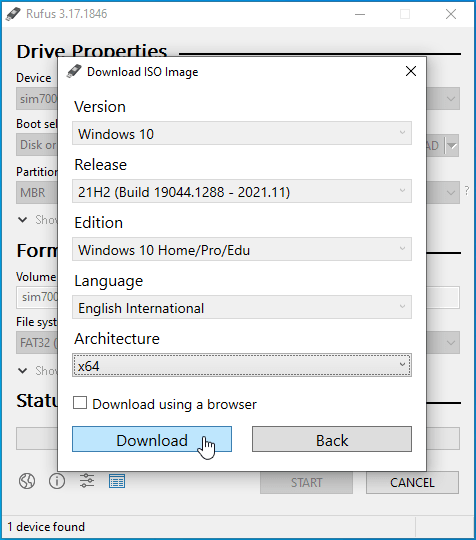This screenshot has width=476, height=540.
Task: Open the Edition dropdown Home/Pro/Edu
Action: coord(242,249)
